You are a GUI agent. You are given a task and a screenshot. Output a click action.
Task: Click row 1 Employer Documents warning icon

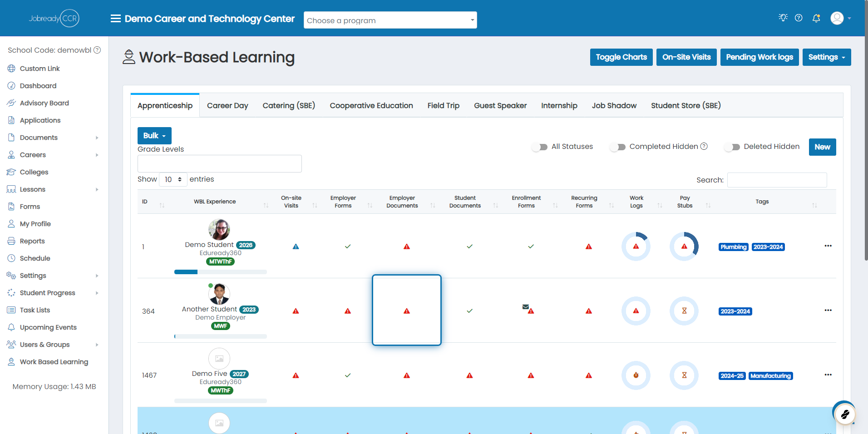[x=407, y=247]
